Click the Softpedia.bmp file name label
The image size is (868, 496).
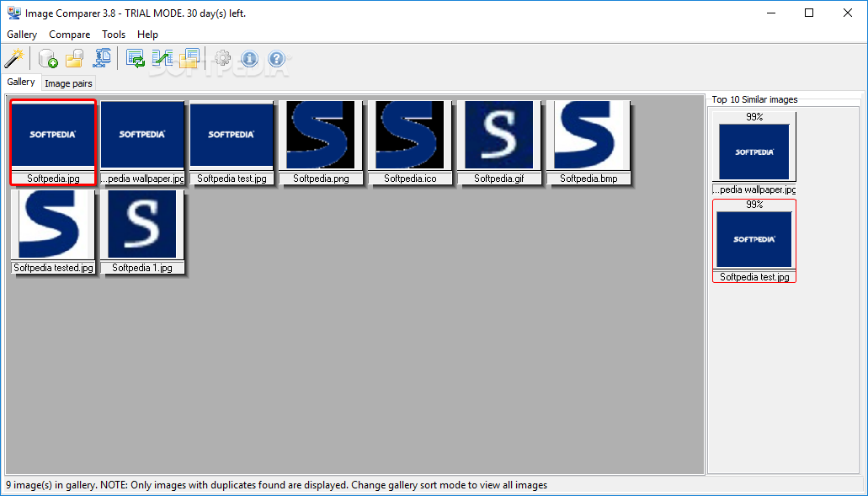(x=588, y=179)
